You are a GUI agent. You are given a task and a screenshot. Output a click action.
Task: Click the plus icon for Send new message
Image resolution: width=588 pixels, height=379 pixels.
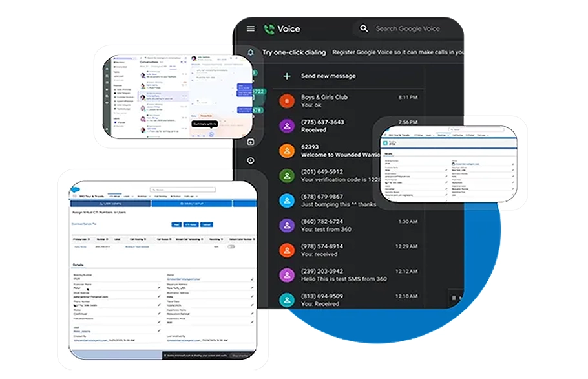click(287, 76)
